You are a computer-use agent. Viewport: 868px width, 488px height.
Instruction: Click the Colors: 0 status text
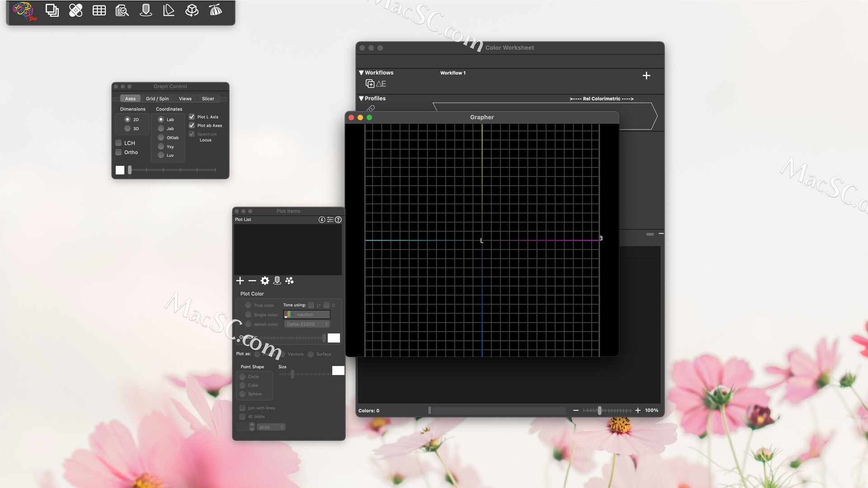pos(369,411)
